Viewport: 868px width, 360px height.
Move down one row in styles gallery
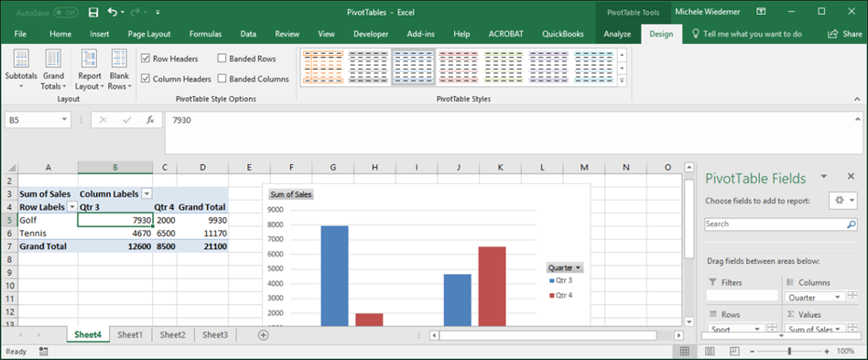tap(623, 68)
